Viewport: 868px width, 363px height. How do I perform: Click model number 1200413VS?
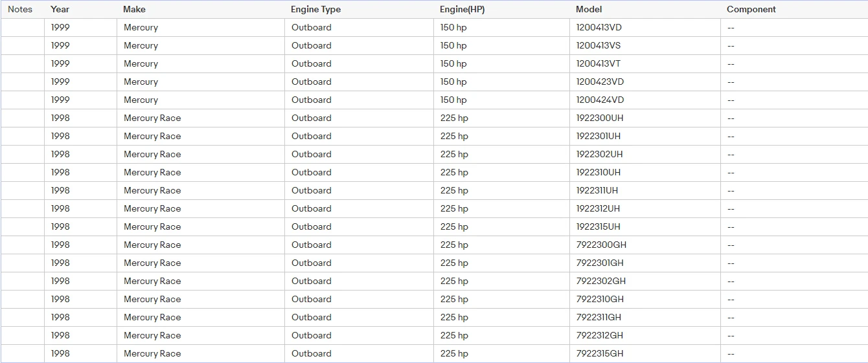tap(599, 46)
